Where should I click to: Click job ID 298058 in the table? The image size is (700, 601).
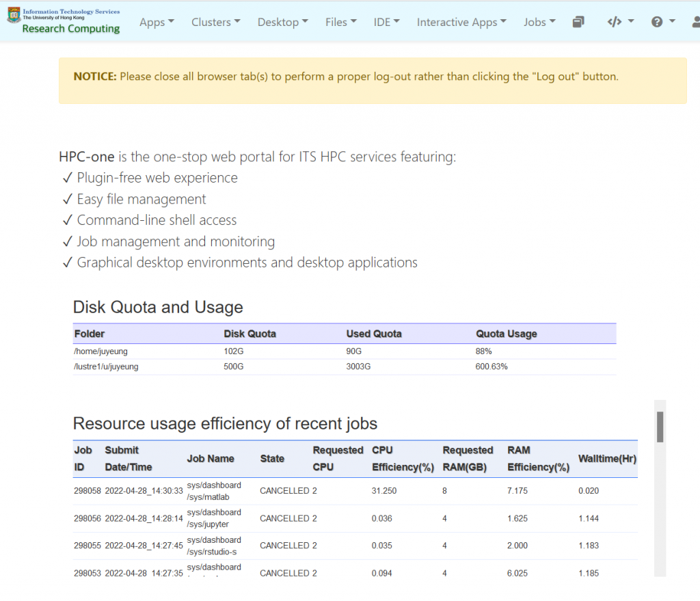tap(87, 491)
